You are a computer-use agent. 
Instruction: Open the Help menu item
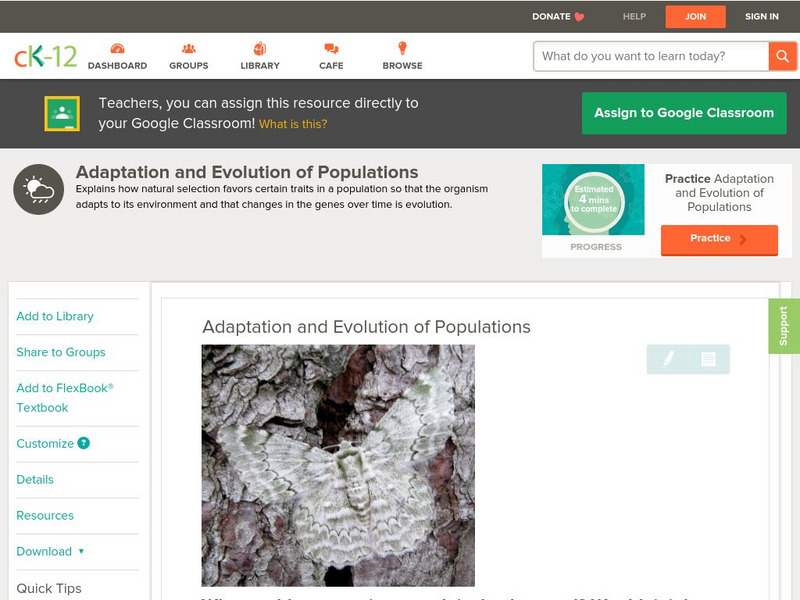pyautogui.click(x=634, y=16)
